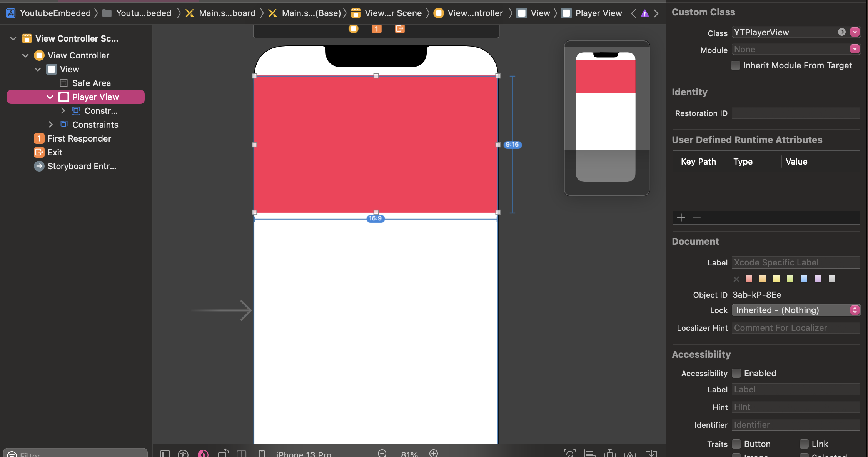Enable Inherit Module From Target checkbox
868x457 pixels.
736,65
